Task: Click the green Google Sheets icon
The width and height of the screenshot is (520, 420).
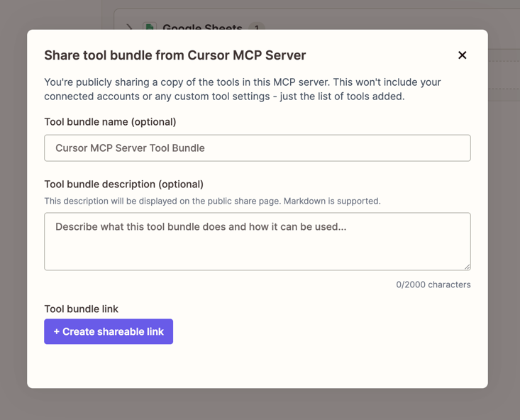Action: (150, 27)
